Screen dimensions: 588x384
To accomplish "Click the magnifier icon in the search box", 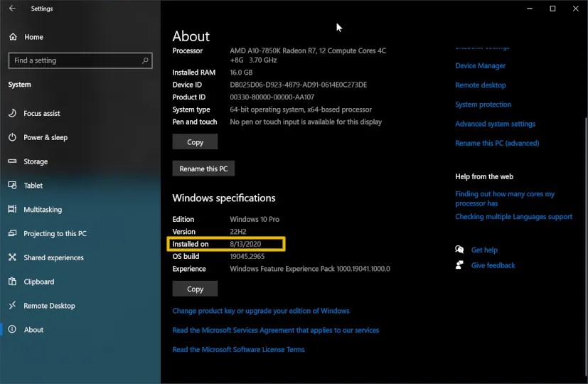I will [145, 60].
